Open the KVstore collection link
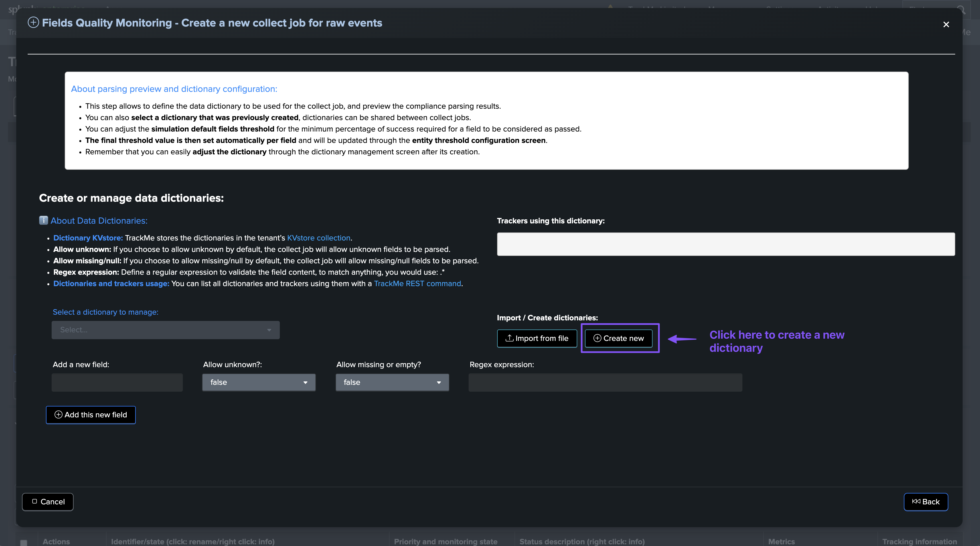The image size is (980, 546). 318,238
